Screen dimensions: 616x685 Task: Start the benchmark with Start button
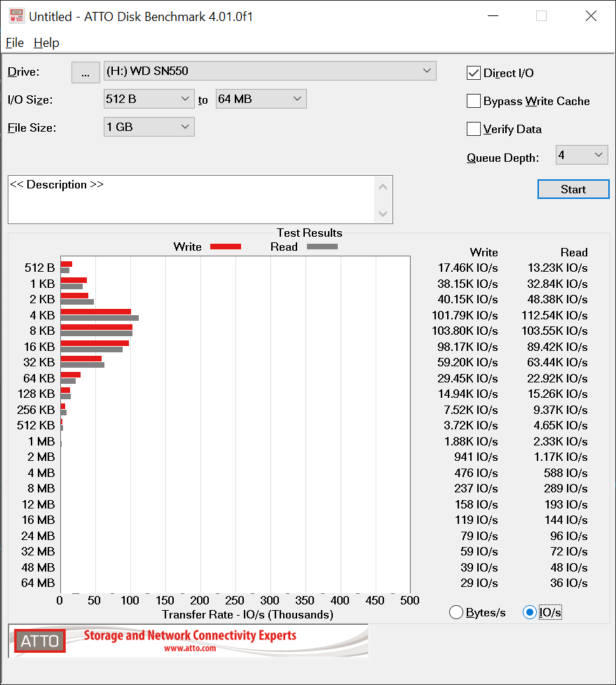pyautogui.click(x=573, y=189)
